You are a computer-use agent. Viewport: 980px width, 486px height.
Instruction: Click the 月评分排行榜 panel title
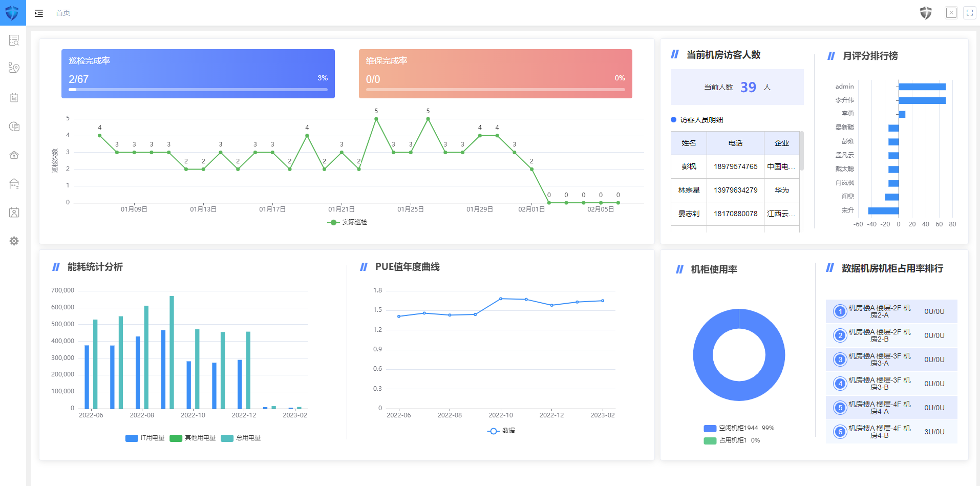tap(870, 56)
